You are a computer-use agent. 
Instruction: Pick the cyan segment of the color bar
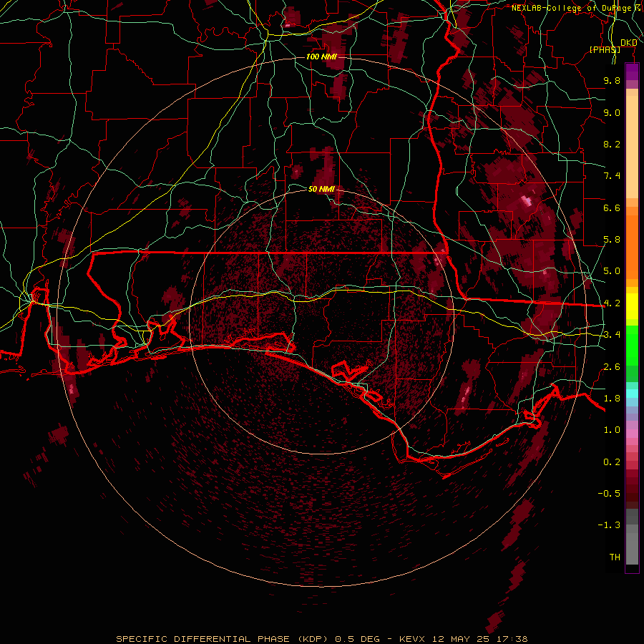(x=632, y=394)
